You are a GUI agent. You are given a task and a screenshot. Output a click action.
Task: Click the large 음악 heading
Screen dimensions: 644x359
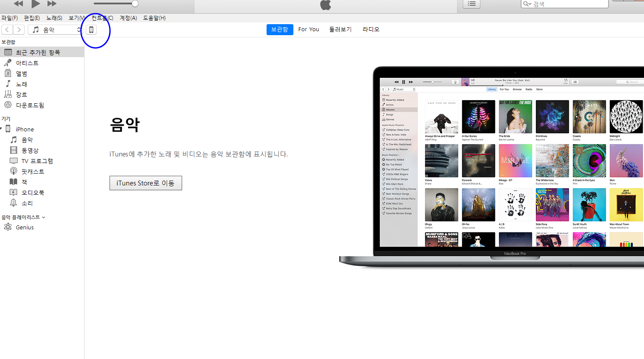click(x=125, y=125)
